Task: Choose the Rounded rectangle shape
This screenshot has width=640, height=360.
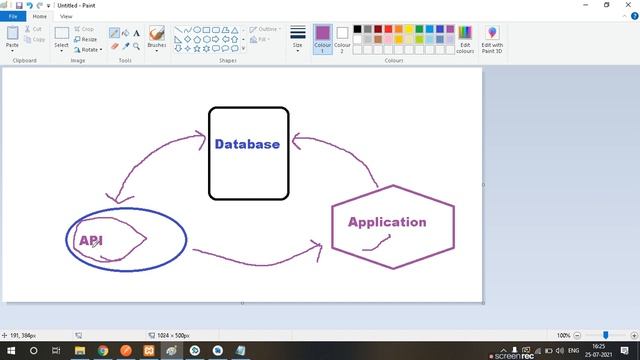Action: 216,30
